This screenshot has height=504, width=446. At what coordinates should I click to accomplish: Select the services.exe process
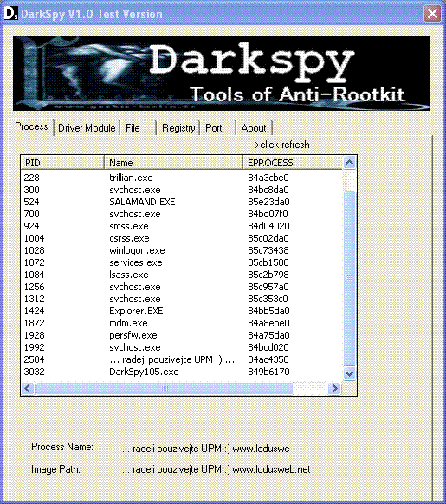(181, 262)
